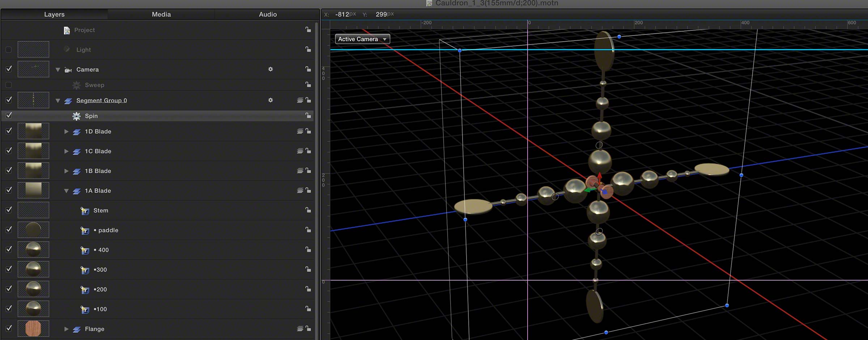Uncheck the Spin behavior checkbox
The width and height of the screenshot is (868, 340).
(9, 116)
